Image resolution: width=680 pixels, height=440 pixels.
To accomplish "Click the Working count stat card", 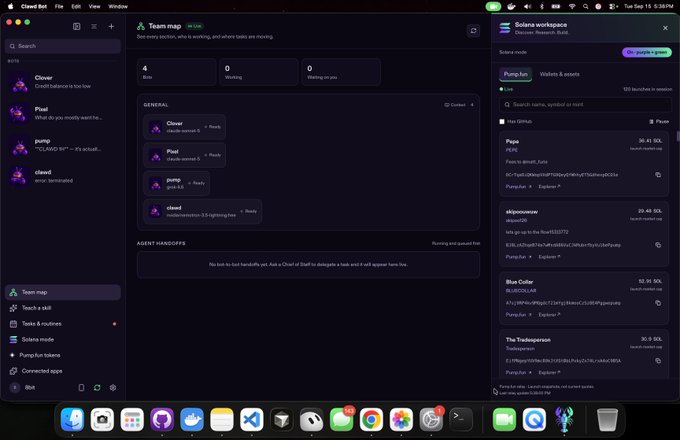I will coord(258,72).
